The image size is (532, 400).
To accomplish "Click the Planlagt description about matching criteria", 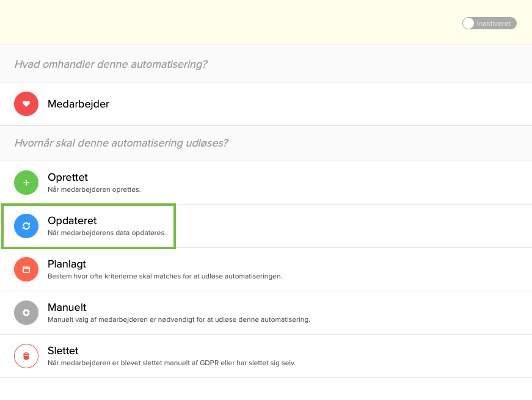I will coord(165,276).
